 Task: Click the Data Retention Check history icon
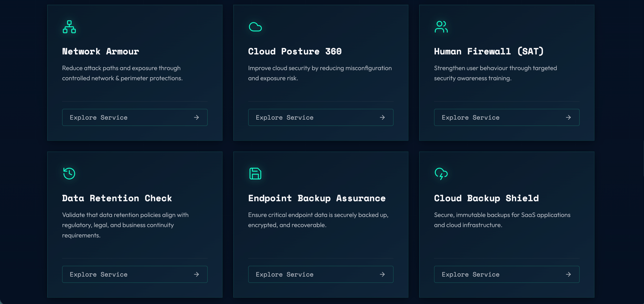pyautogui.click(x=69, y=174)
